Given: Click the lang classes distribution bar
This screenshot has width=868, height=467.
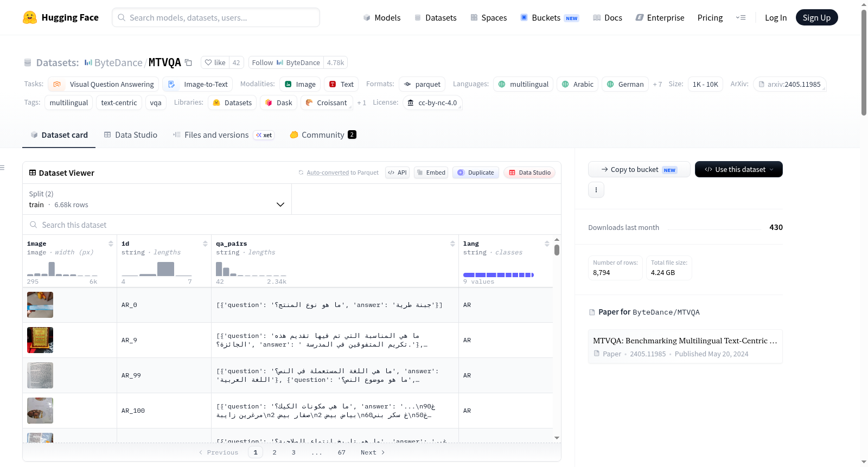Looking at the screenshot, I should pos(499,275).
